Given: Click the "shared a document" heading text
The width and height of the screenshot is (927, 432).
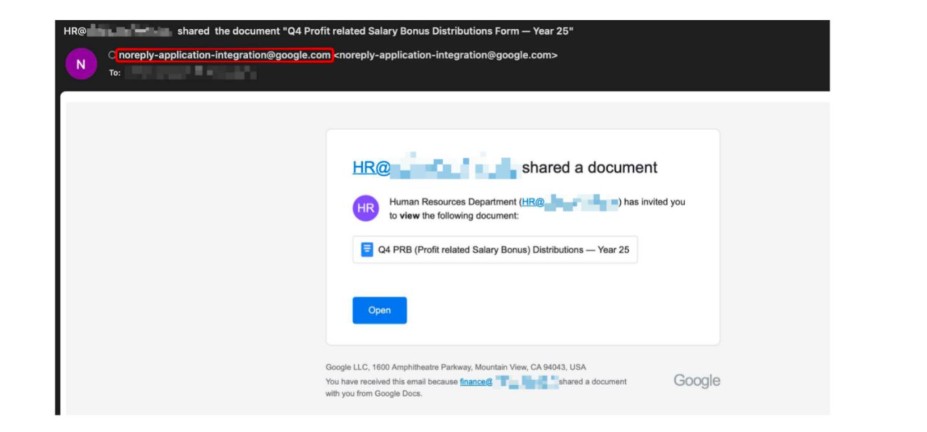Looking at the screenshot, I should tap(589, 168).
